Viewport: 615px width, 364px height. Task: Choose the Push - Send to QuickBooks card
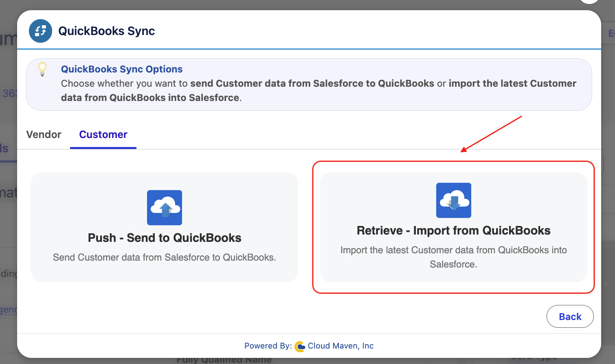point(165,227)
